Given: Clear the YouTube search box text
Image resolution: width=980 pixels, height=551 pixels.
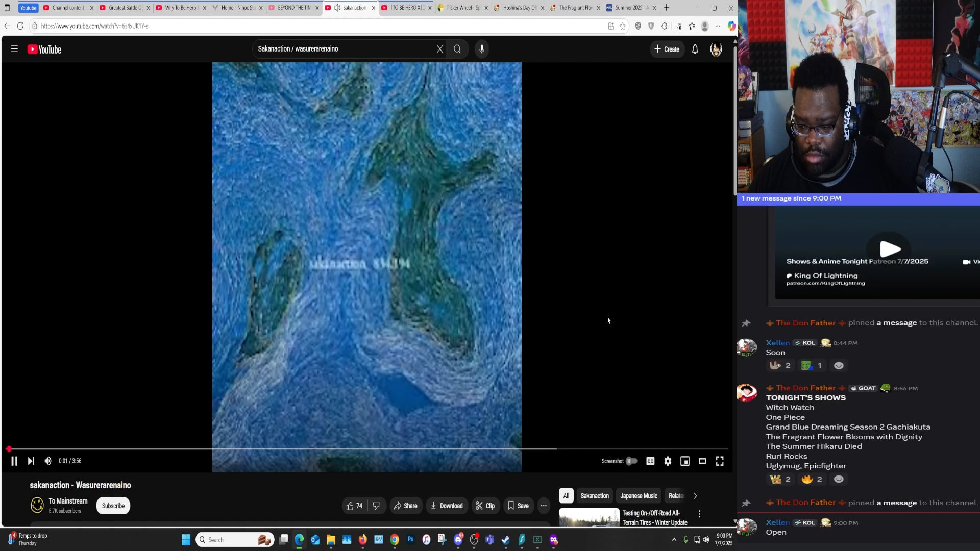Looking at the screenshot, I should (x=440, y=49).
